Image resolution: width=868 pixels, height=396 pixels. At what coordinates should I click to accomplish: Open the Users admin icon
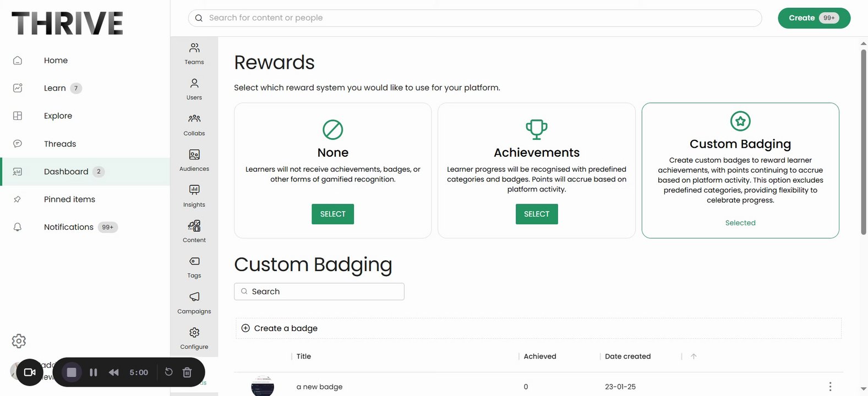coord(194,89)
